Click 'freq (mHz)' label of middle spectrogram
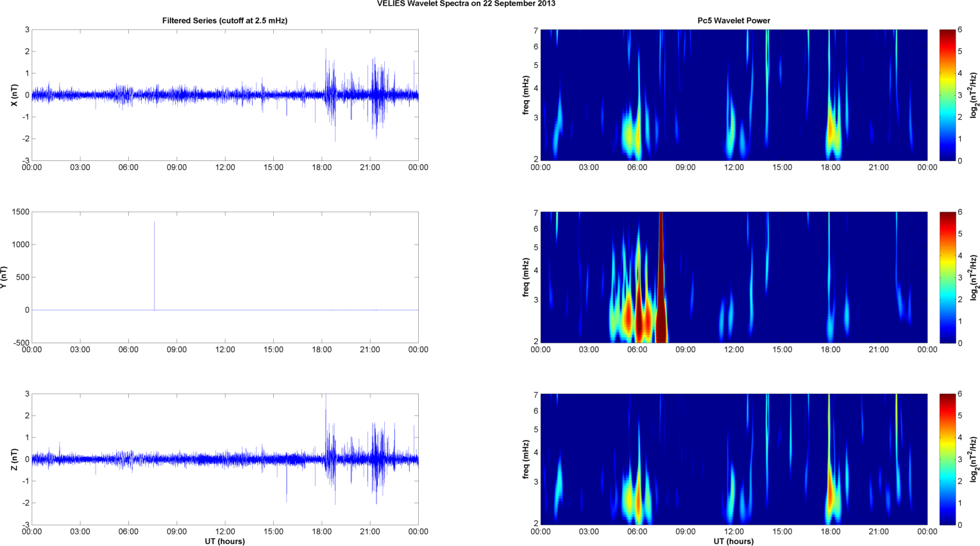The height and width of the screenshot is (546, 980). [526, 277]
